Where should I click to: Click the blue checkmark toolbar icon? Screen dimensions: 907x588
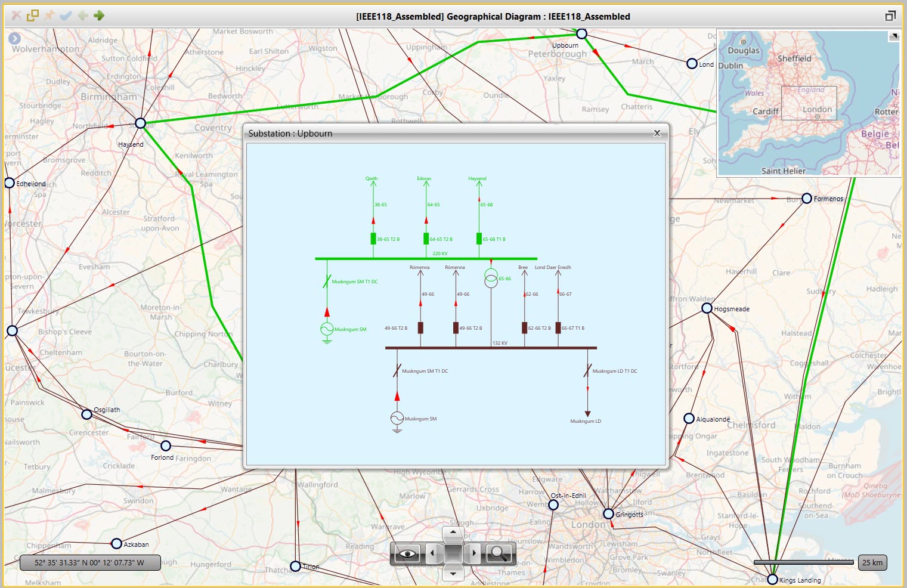coord(66,16)
